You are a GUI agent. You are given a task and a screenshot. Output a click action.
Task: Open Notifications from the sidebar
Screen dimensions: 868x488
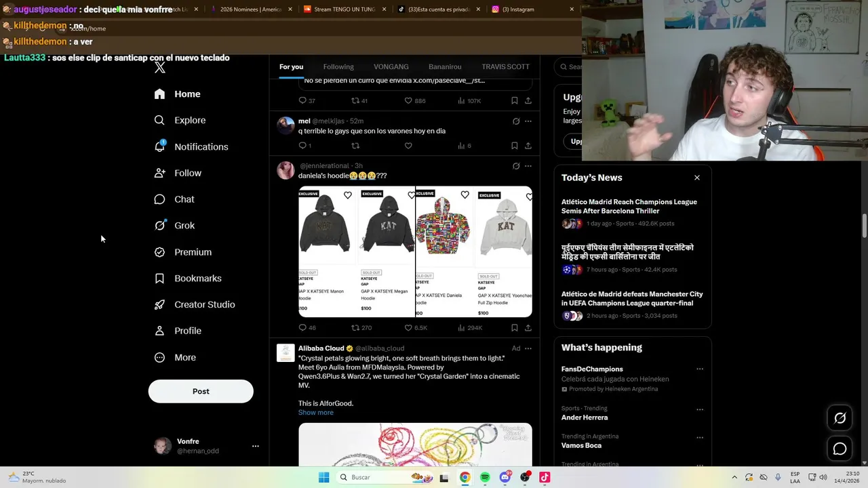(x=191, y=146)
